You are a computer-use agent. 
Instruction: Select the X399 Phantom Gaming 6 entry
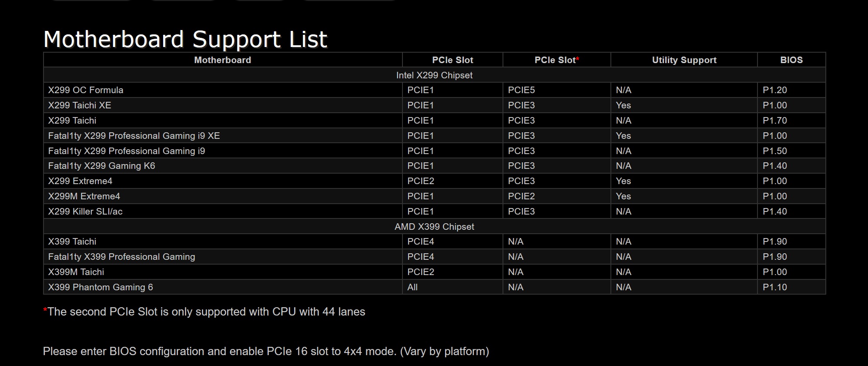click(x=101, y=287)
